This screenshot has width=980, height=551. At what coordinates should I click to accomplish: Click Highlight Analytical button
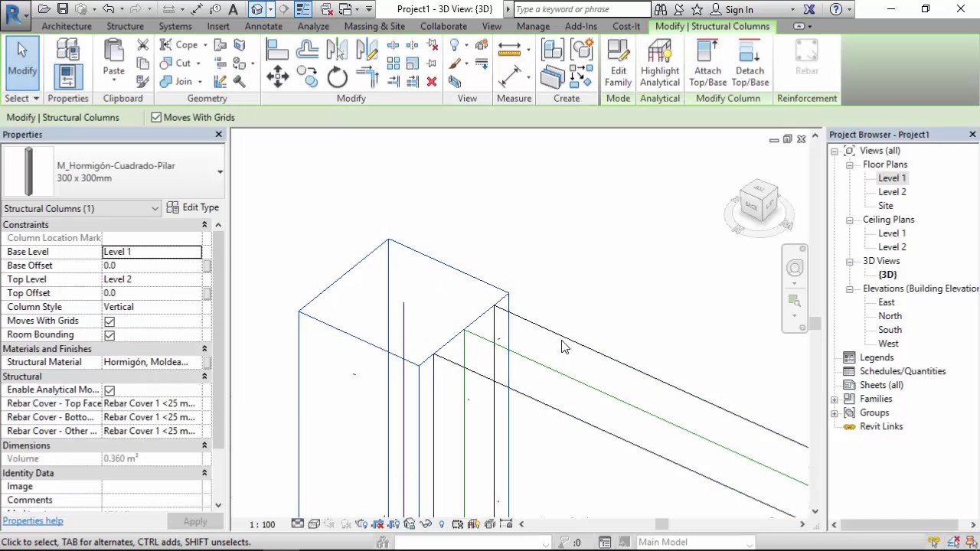pos(660,64)
